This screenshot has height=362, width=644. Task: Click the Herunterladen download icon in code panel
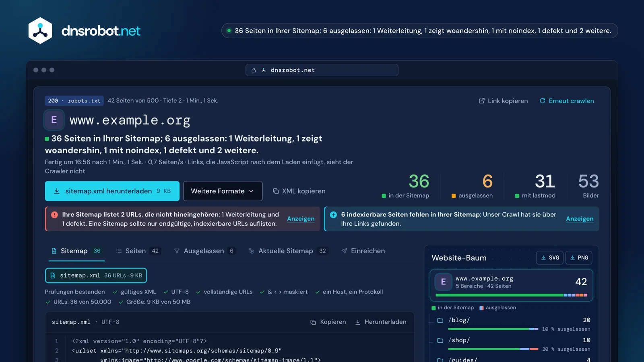pyautogui.click(x=357, y=322)
